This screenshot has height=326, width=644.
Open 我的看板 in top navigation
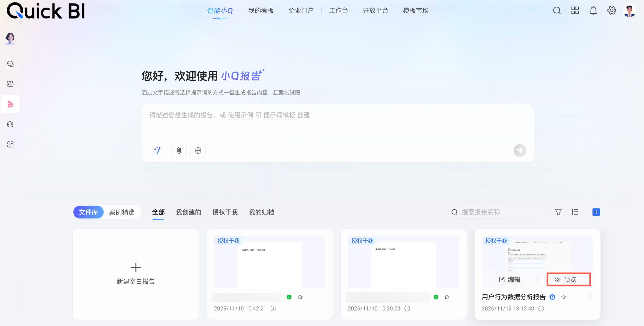(261, 11)
